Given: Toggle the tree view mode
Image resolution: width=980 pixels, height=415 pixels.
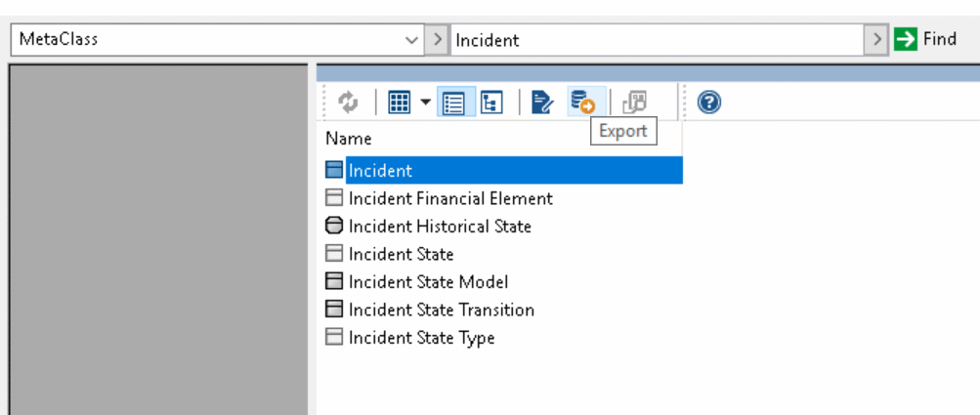Looking at the screenshot, I should pos(491,103).
